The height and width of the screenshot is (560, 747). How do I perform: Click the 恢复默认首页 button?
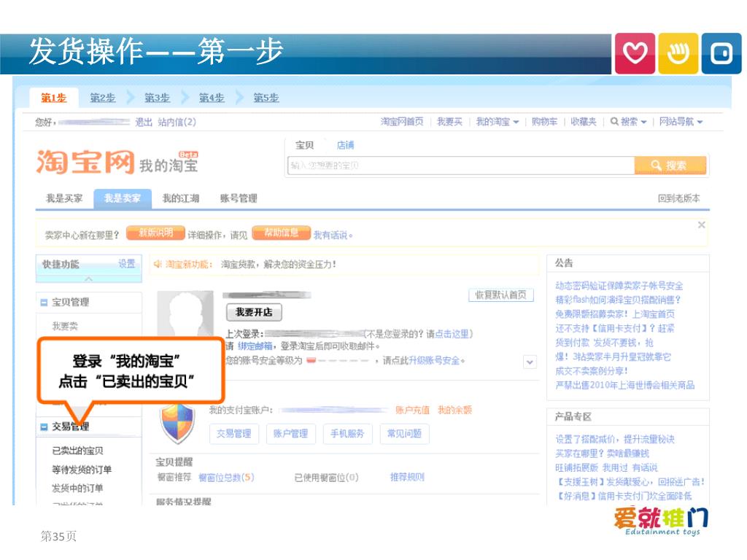[x=500, y=295]
